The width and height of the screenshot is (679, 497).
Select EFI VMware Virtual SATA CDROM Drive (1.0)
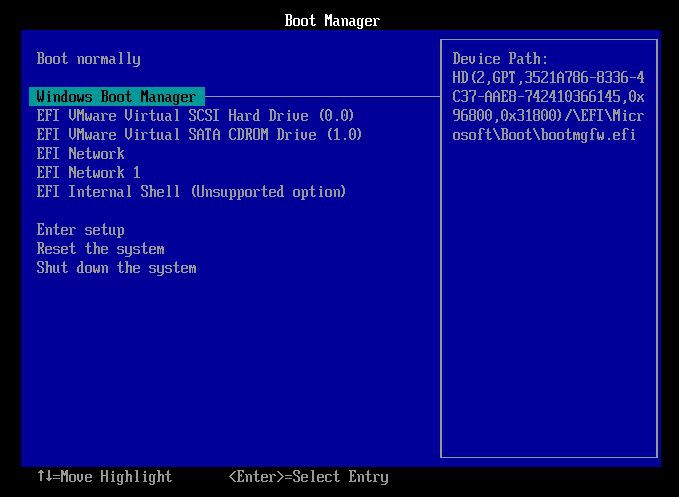pos(199,135)
